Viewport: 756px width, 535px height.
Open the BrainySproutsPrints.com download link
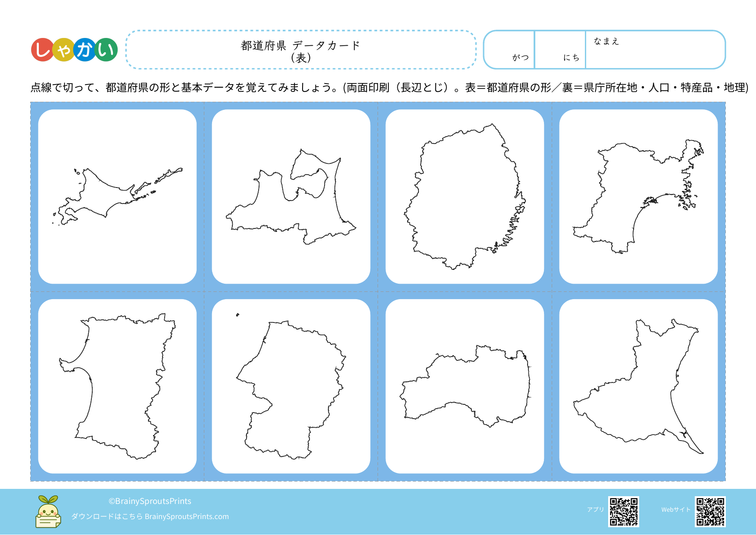(x=187, y=516)
